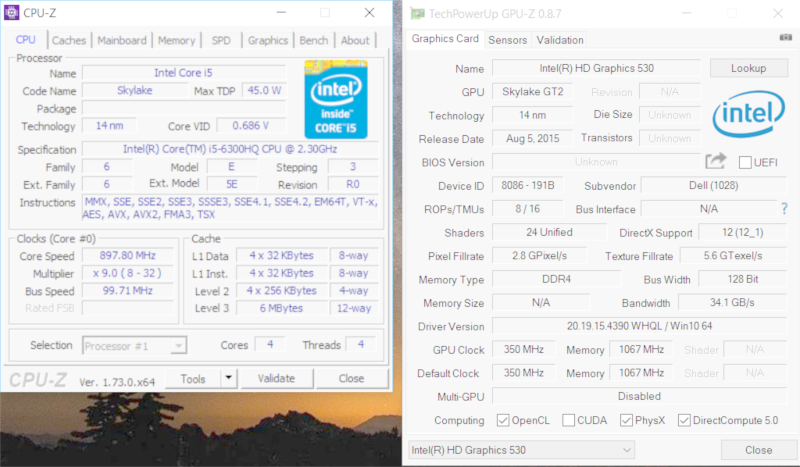The height and width of the screenshot is (467, 800).
Task: Switch to the Mainboard tab
Action: (x=122, y=40)
